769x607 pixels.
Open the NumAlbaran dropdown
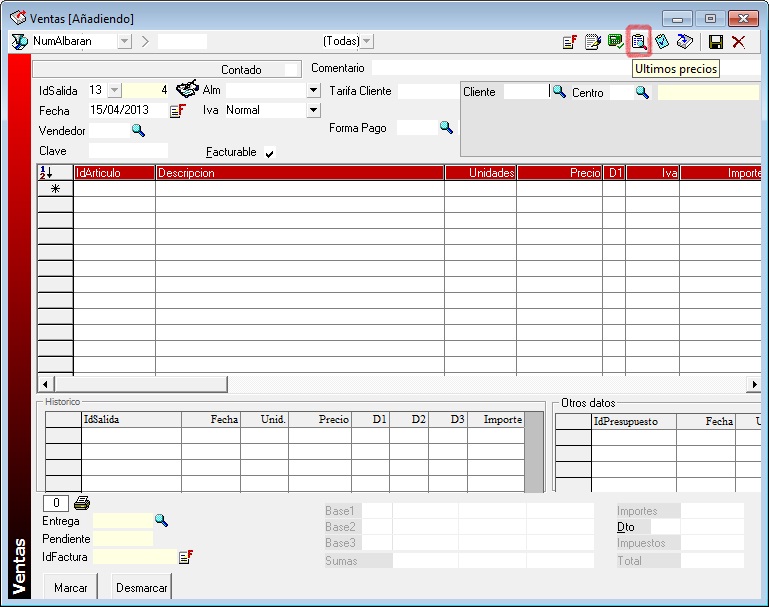point(125,41)
